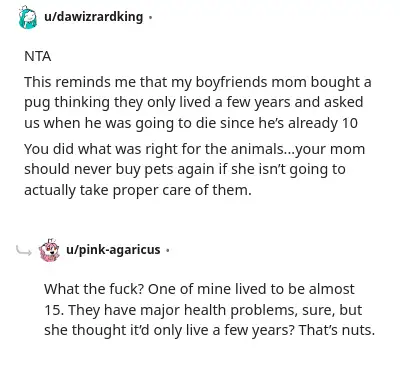The image size is (400, 366).
Task: Click username u/pink-agaricus
Action: coord(113,250)
